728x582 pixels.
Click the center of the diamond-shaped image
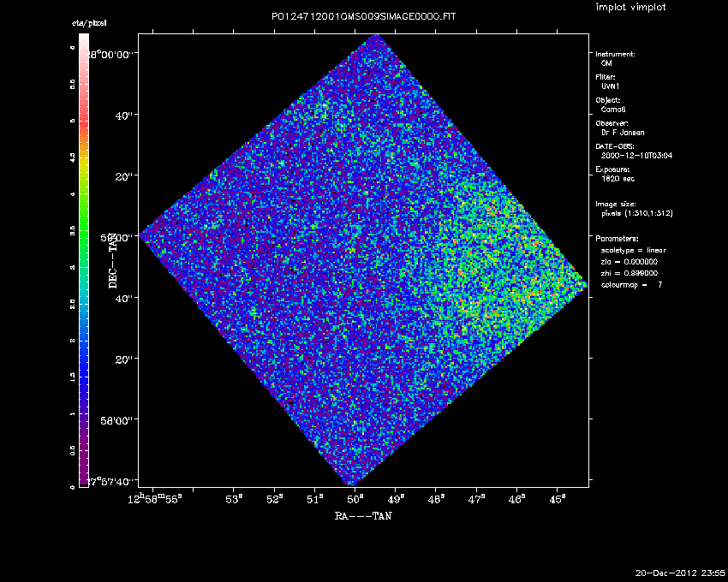click(x=363, y=260)
